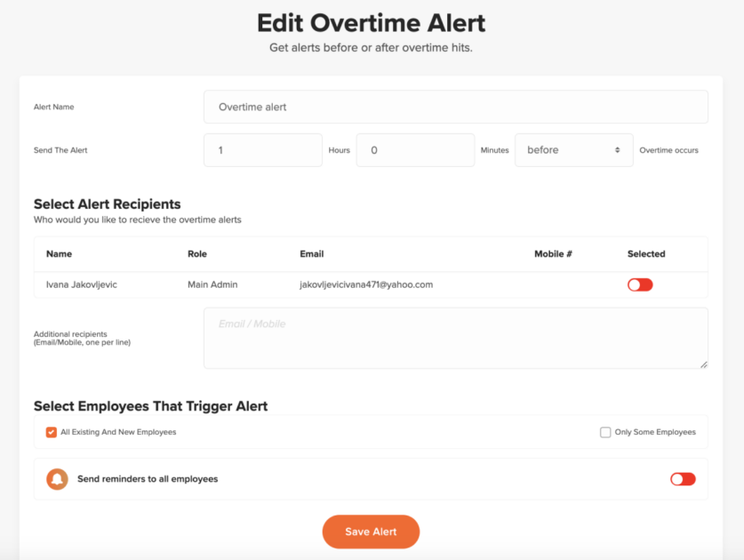Viewport: 744px width, 560px height.
Task: Click the Email column header
Action: (x=312, y=253)
